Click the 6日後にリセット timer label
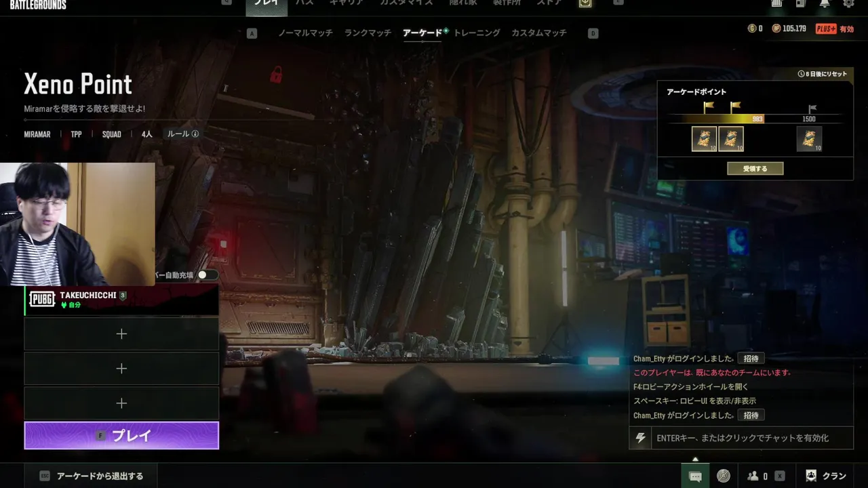Screen dimensions: 868x488 pyautogui.click(x=823, y=73)
